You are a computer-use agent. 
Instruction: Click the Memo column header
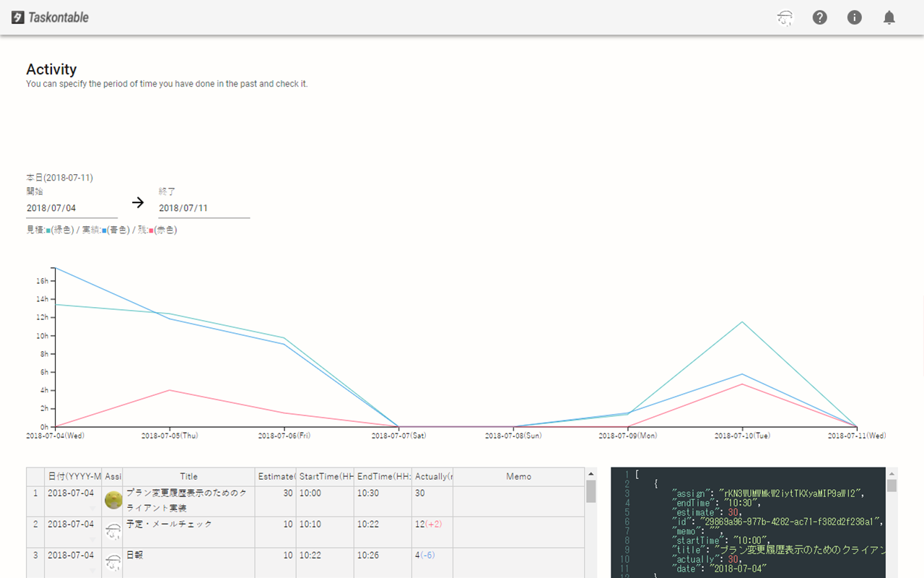[519, 476]
